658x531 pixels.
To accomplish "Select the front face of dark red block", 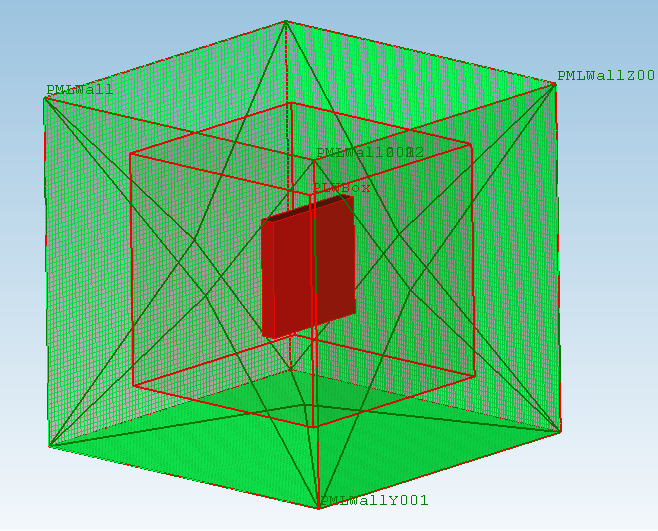I will 288,276.
